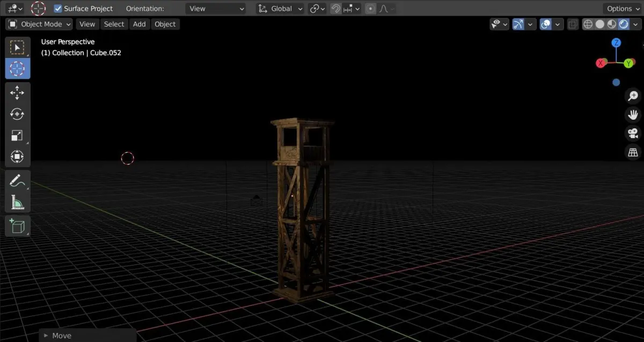Open the transform pivot point dropdown
The height and width of the screenshot is (342, 644).
click(318, 9)
